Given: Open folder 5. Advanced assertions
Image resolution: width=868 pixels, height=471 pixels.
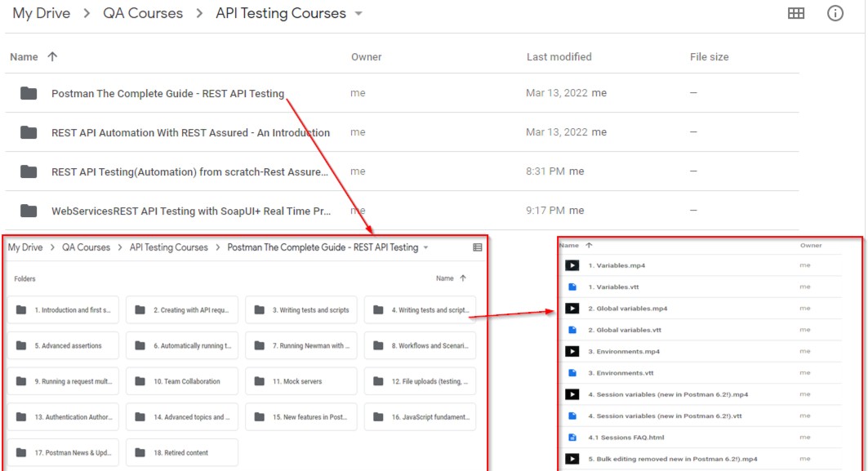Looking at the screenshot, I should coord(64,346).
